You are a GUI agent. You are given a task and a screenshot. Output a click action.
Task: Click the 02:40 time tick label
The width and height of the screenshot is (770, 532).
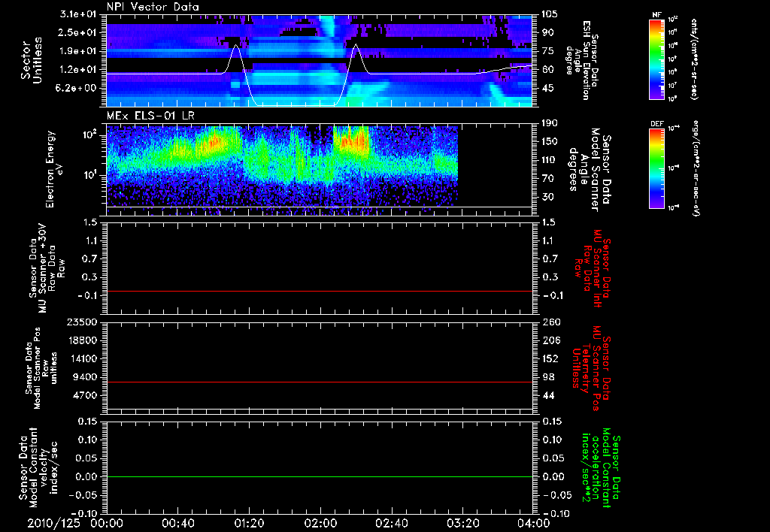tap(391, 523)
